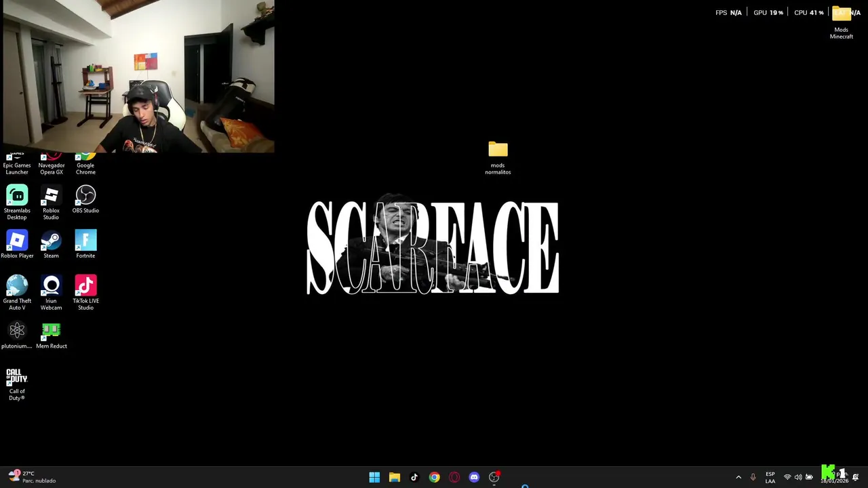Open the volume speaker tray icon

click(798, 477)
